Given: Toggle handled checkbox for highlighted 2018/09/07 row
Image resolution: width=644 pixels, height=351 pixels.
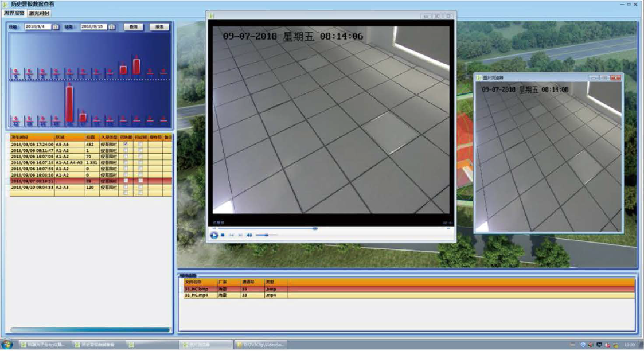Looking at the screenshot, I should pos(126,181).
